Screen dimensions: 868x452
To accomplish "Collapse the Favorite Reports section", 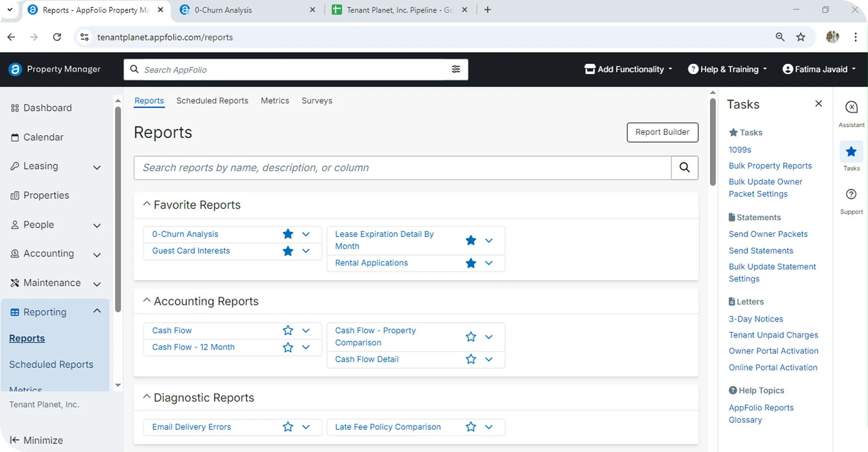I will click(147, 204).
